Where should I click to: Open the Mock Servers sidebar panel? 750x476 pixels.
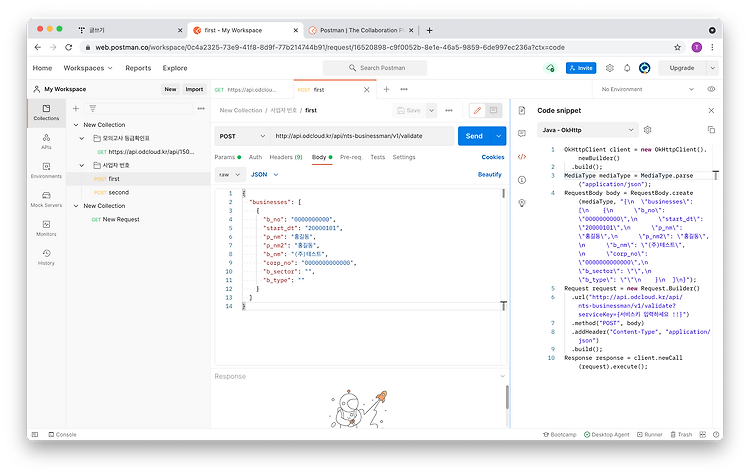pos(46,199)
